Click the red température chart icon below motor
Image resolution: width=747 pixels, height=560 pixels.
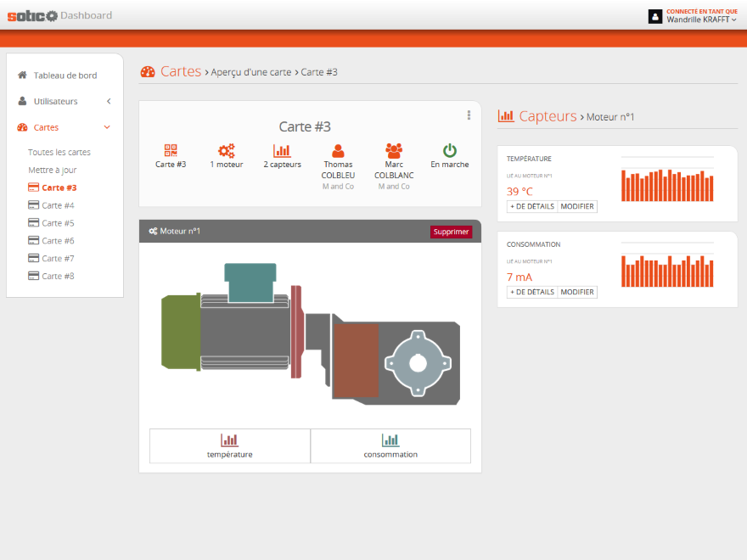[x=230, y=440]
